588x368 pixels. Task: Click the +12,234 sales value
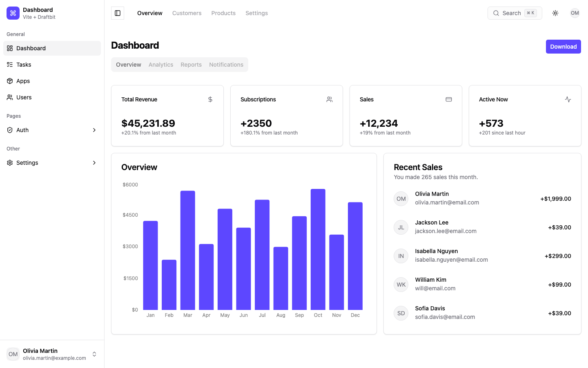pyautogui.click(x=379, y=123)
